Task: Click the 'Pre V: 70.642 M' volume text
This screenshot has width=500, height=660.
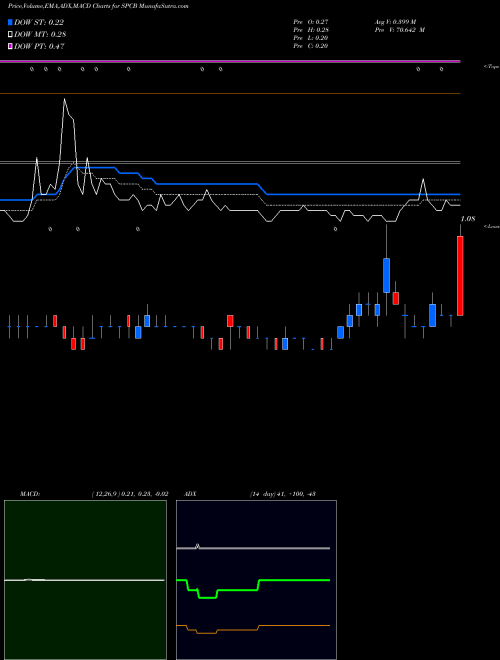Action: coord(400,30)
